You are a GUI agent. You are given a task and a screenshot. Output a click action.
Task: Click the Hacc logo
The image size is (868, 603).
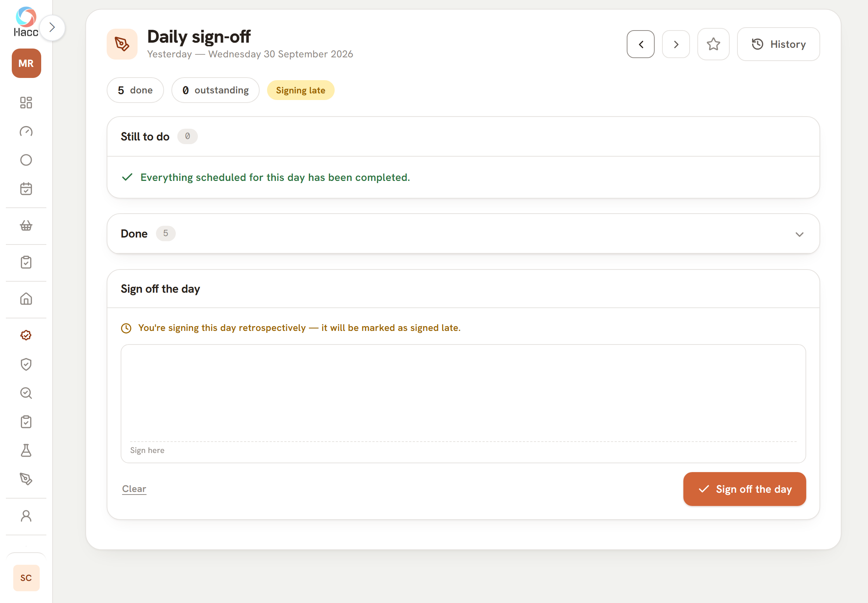click(26, 22)
